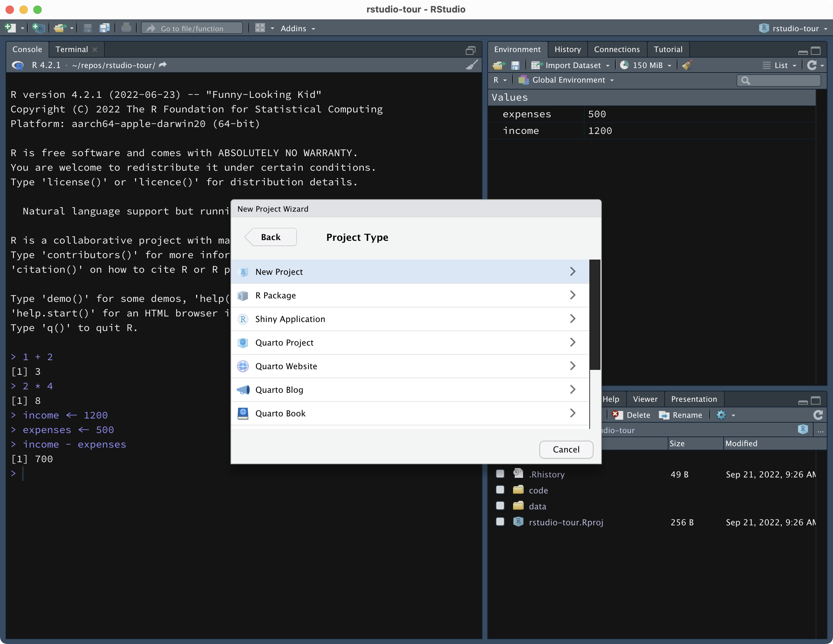Open the rstudio-tour.Rproj file link
Screen dimensions: 833x644
click(566, 522)
